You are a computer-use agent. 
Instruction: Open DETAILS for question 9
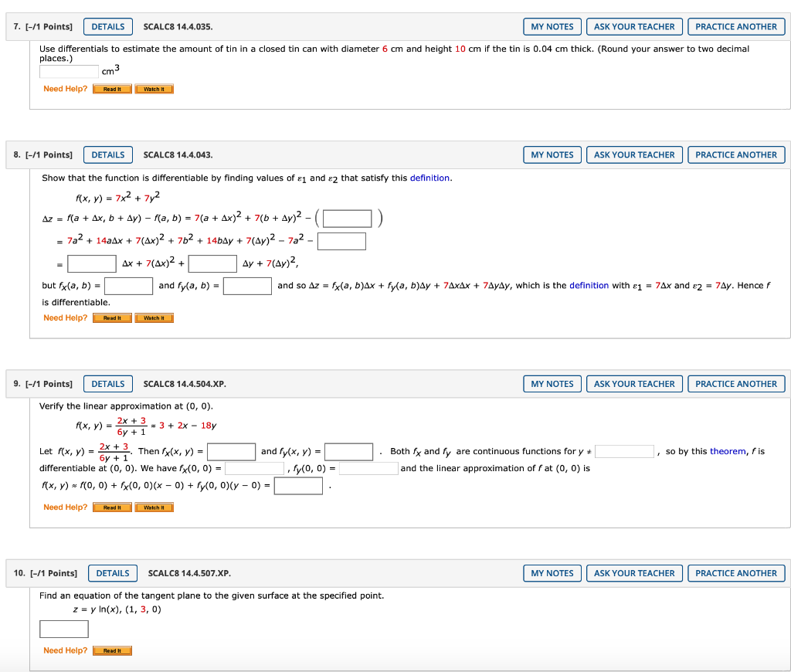pyautogui.click(x=108, y=384)
